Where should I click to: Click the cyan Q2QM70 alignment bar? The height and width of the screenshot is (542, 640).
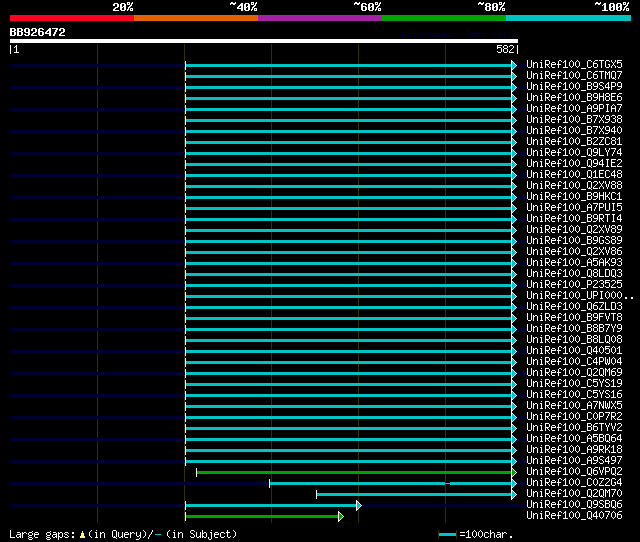[414, 495]
